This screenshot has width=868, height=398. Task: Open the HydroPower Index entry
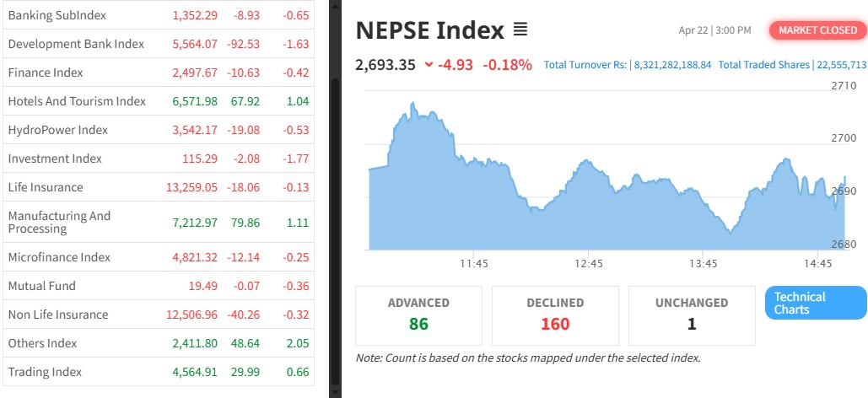(x=58, y=130)
